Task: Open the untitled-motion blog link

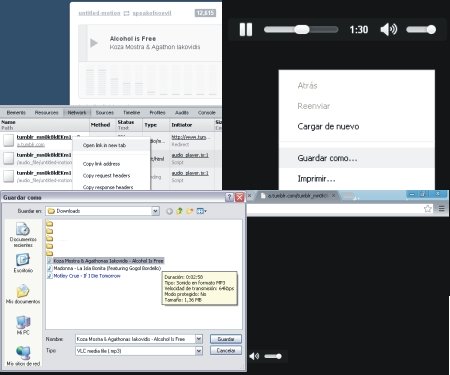Action: tap(99, 13)
